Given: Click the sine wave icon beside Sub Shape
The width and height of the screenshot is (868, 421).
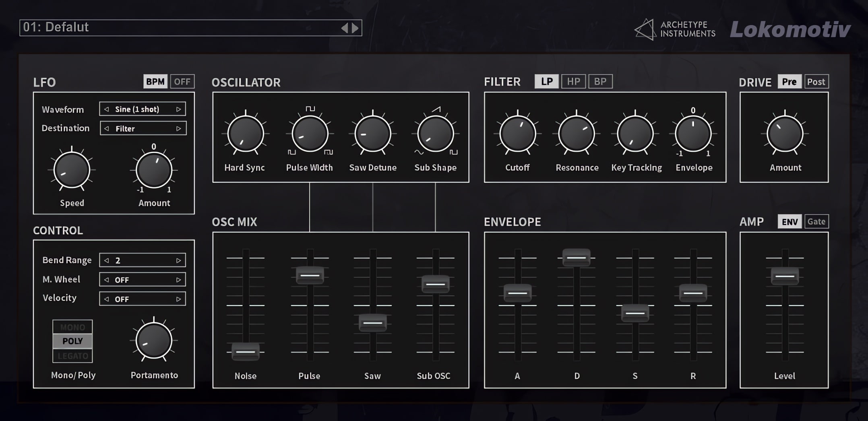Looking at the screenshot, I should pyautogui.click(x=419, y=153).
